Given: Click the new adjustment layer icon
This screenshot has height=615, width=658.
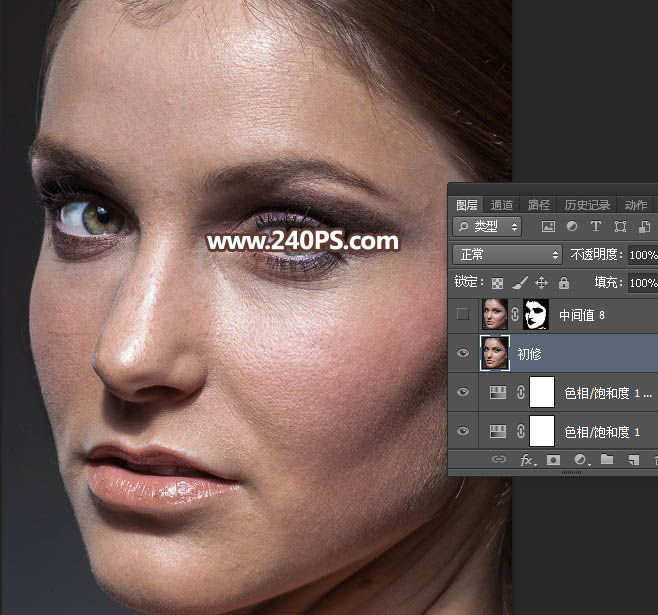Looking at the screenshot, I should (579, 460).
